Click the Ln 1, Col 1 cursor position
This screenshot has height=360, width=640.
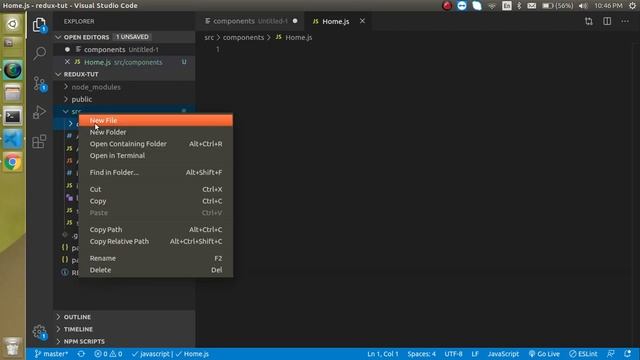[x=382, y=354]
